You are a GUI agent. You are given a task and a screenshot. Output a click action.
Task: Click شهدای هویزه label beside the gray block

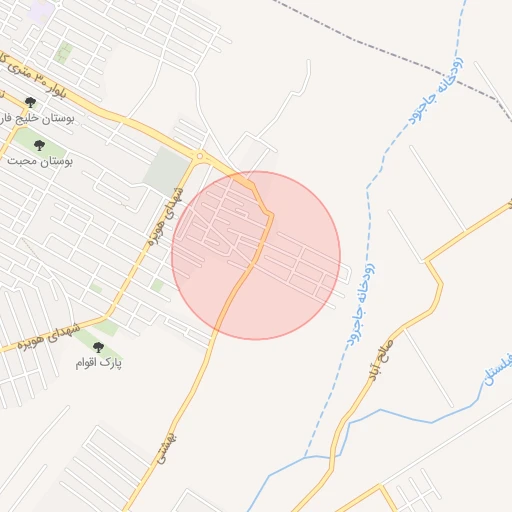point(166,217)
